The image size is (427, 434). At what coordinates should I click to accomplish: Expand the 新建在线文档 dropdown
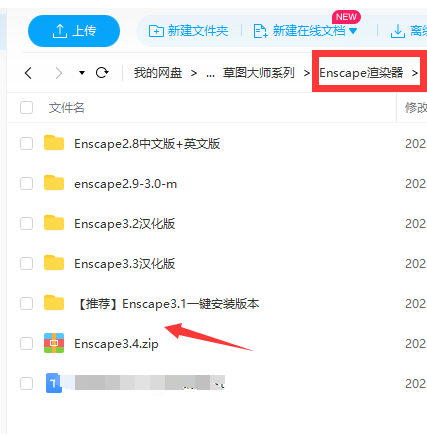[353, 31]
